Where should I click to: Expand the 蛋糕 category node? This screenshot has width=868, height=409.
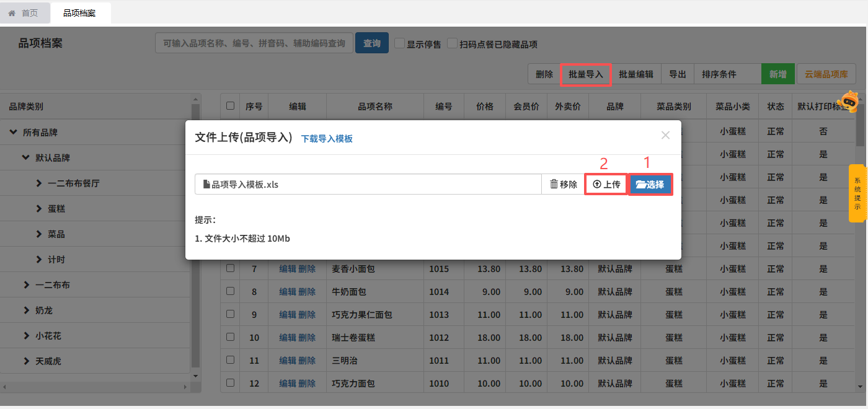pos(39,209)
